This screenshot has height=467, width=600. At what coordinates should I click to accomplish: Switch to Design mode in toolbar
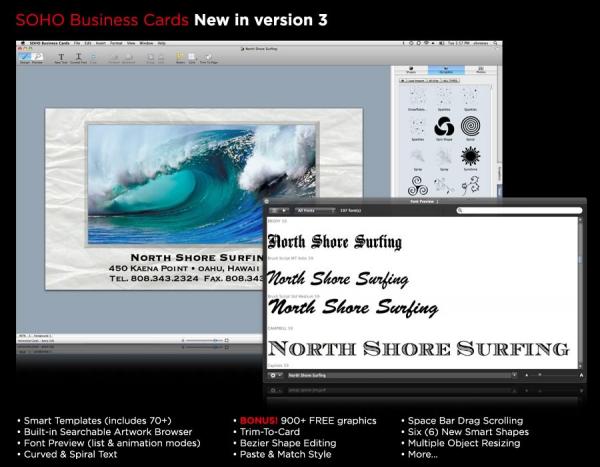coord(25,58)
